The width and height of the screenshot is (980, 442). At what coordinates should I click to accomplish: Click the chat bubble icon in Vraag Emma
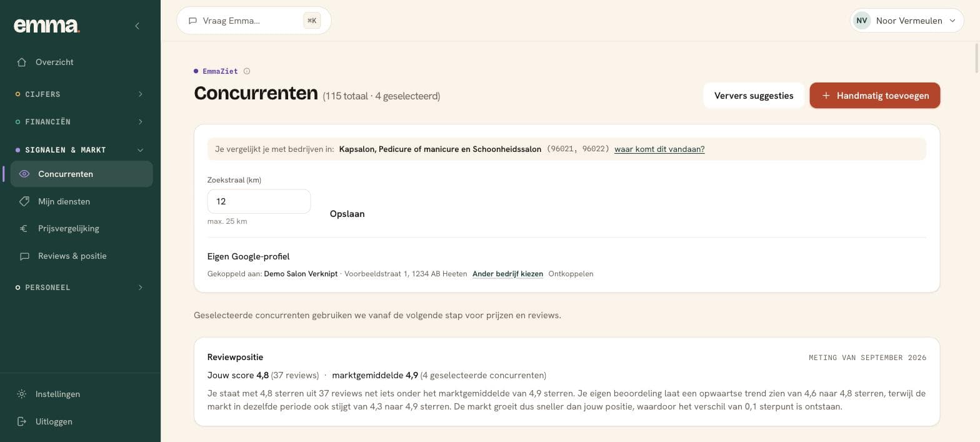192,21
